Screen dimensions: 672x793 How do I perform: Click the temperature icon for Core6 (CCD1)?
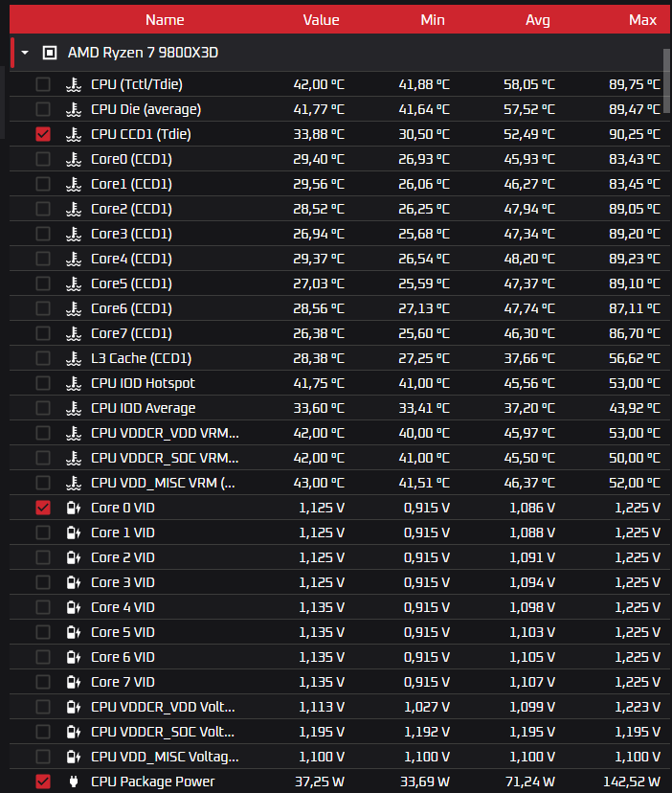(74, 308)
